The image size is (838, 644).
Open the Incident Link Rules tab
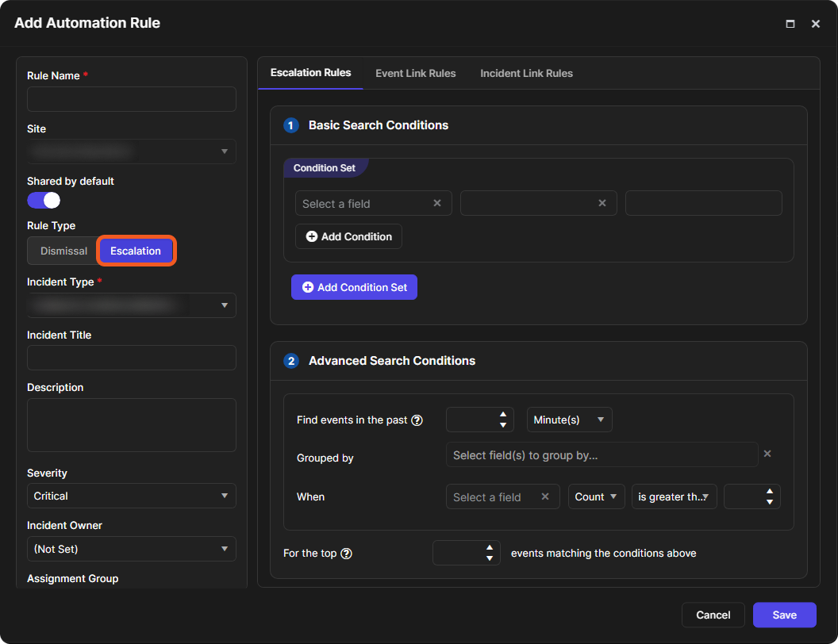(526, 73)
